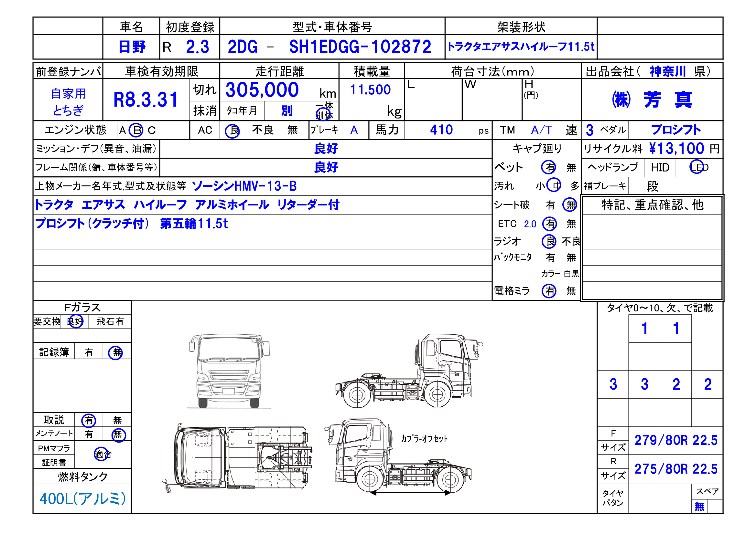756x534 pixels.
Task: Select circled 無 for 記録簿
Action: pyautogui.click(x=115, y=353)
